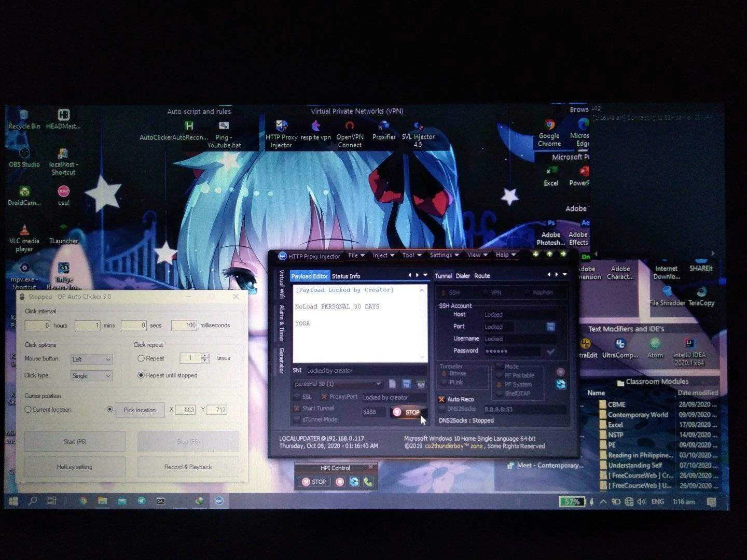747x560 pixels.
Task: Switch to the Route tab
Action: [482, 276]
